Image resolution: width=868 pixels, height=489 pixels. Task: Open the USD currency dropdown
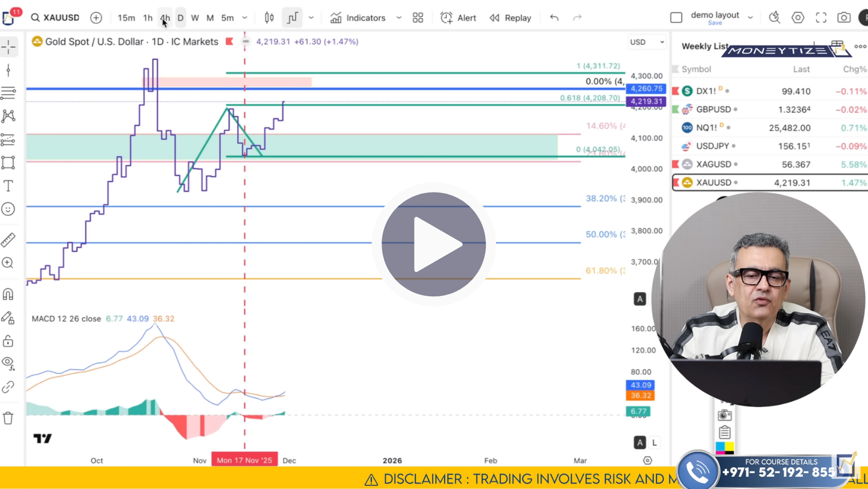point(647,42)
